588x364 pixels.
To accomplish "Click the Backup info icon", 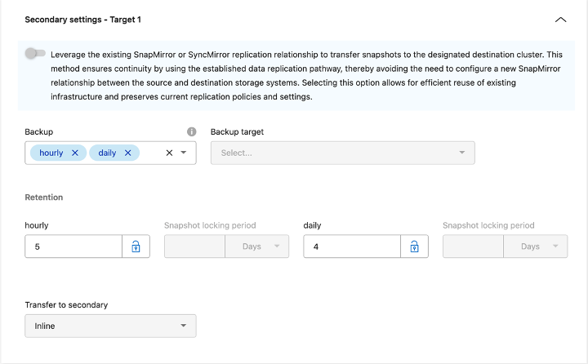I will 191,131.
